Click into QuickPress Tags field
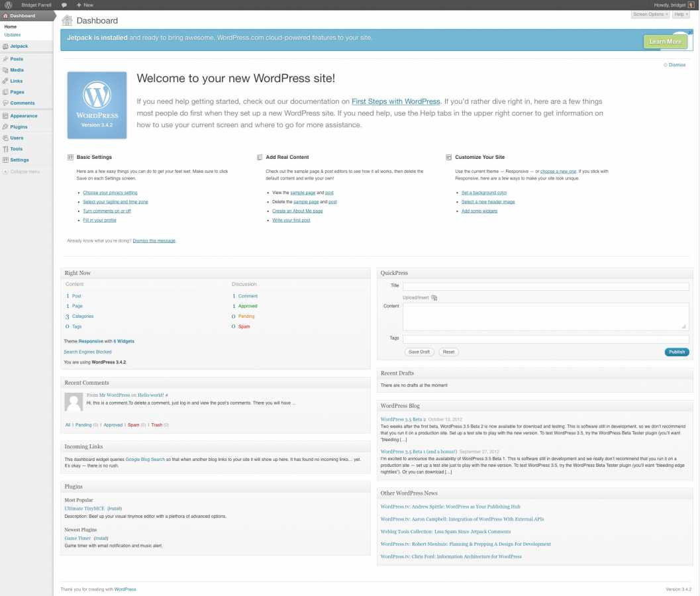The width and height of the screenshot is (700, 596). point(546,339)
